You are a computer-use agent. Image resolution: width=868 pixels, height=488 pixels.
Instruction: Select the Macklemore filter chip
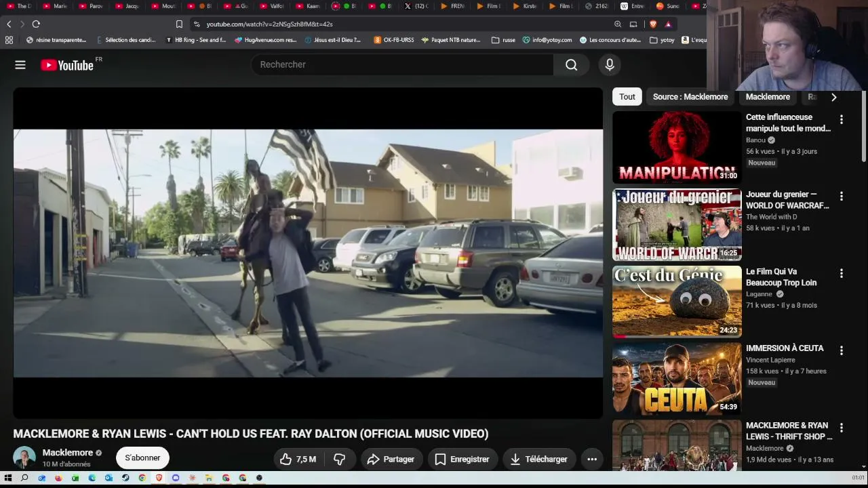pos(768,97)
